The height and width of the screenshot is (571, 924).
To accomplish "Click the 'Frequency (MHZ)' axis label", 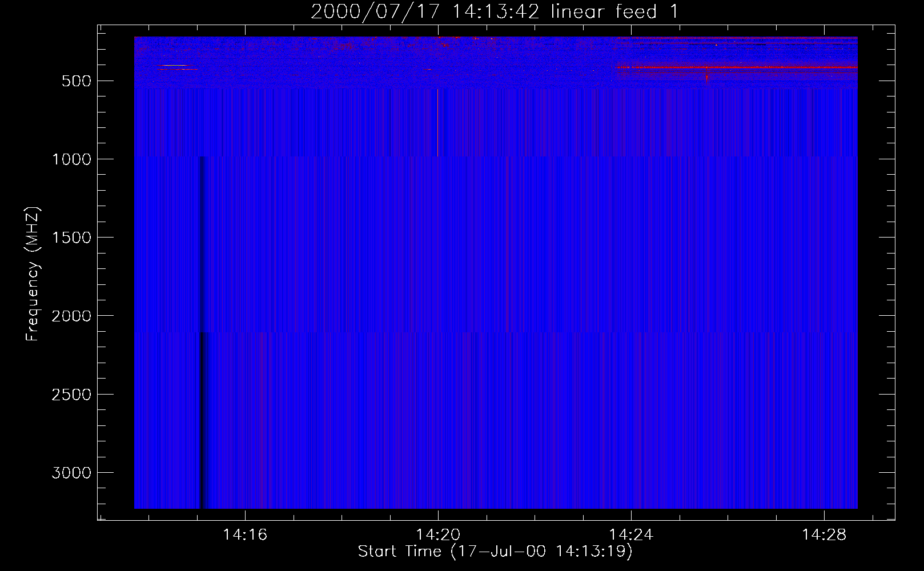I will tap(33, 274).
